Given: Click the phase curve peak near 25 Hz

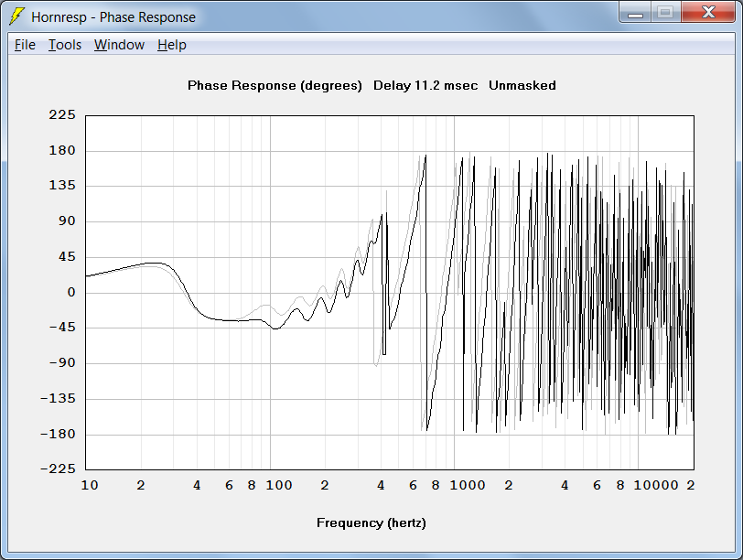Looking at the screenshot, I should 155,263.
